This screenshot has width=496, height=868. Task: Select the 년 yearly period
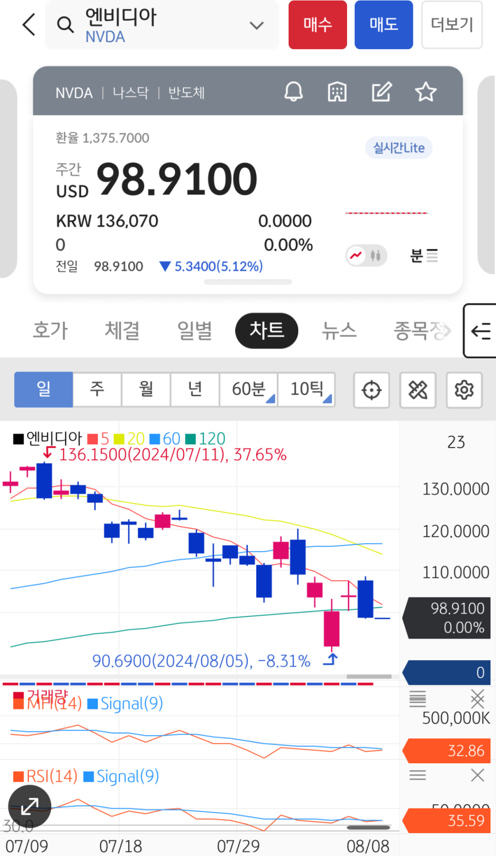click(x=195, y=390)
